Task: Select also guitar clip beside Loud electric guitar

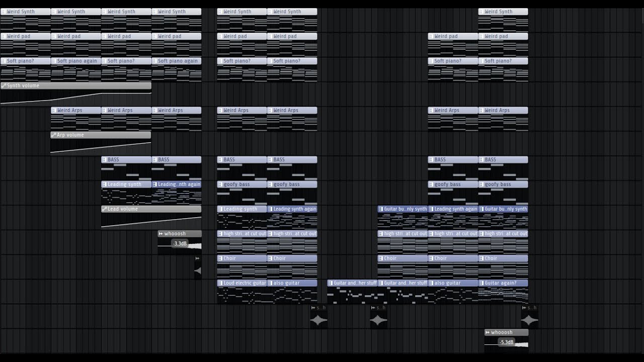Action: point(292,291)
